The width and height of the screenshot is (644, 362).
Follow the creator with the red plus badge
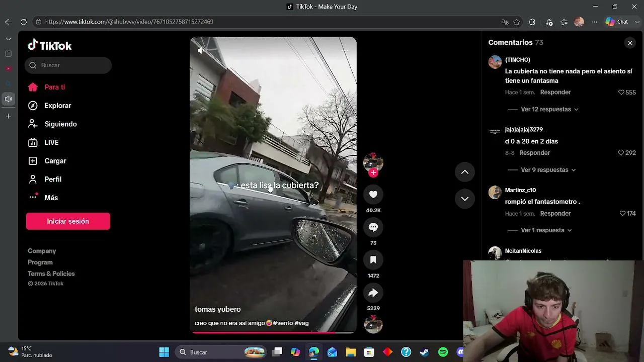(x=373, y=173)
